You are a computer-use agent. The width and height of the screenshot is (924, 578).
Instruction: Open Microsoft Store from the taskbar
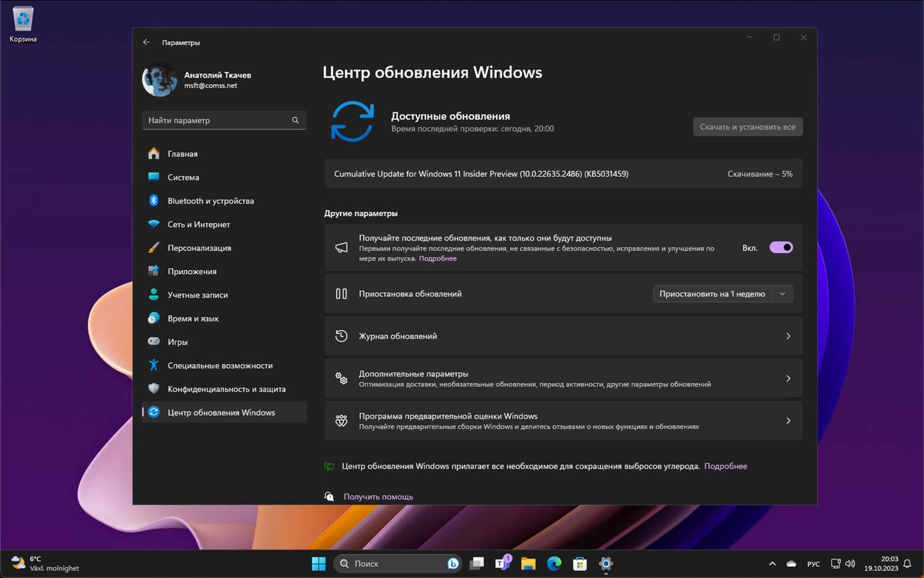580,563
